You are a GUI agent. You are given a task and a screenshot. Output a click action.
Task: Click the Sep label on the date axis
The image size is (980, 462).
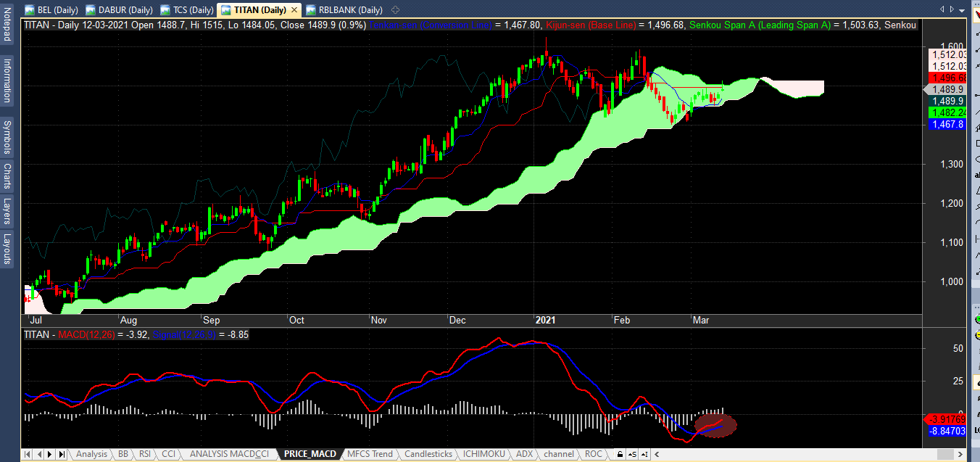click(x=211, y=319)
